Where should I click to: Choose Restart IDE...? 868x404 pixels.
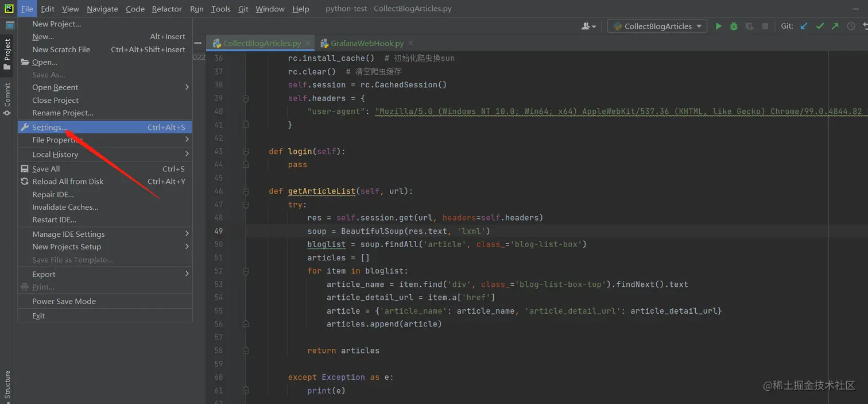tap(105, 220)
